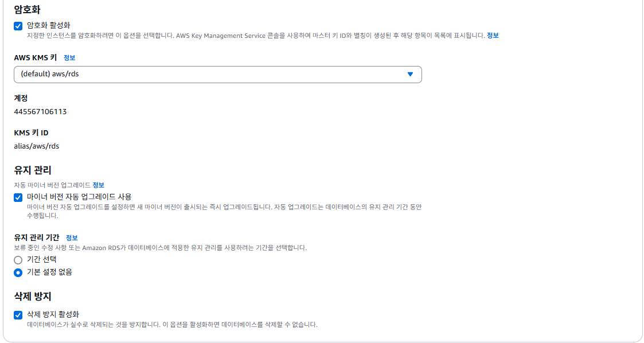The height and width of the screenshot is (343, 644).
Task: Click the KMS 키 ID label
Action: click(31, 132)
